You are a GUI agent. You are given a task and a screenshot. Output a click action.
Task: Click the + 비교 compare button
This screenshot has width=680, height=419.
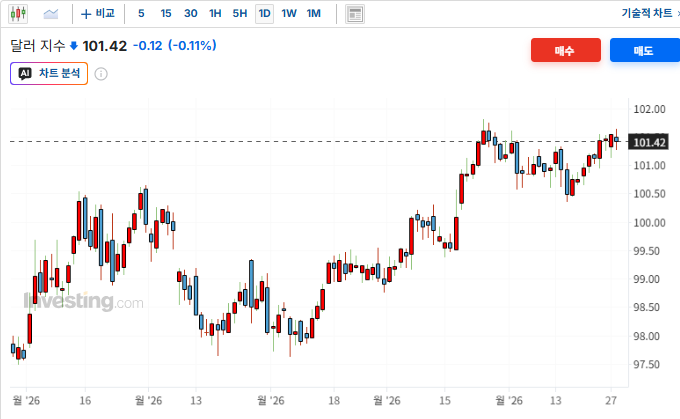tap(98, 14)
